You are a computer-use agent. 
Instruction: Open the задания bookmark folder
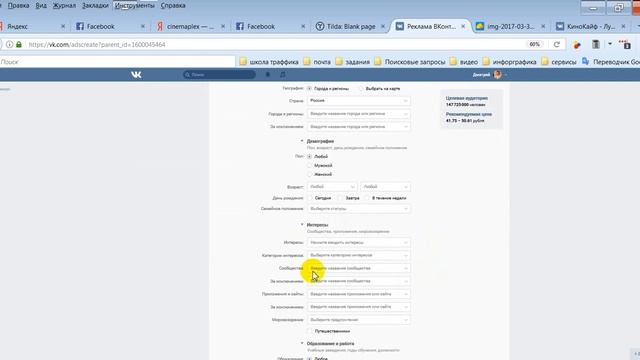pyautogui.click(x=353, y=62)
